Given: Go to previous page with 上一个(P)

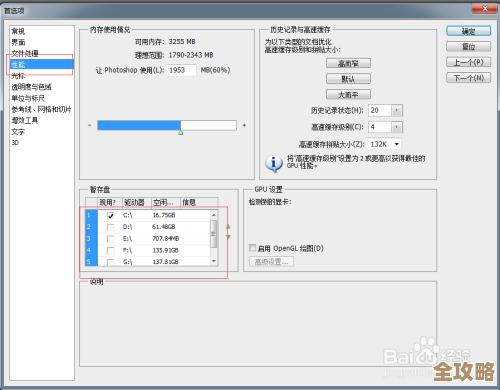Looking at the screenshot, I should click(x=468, y=62).
